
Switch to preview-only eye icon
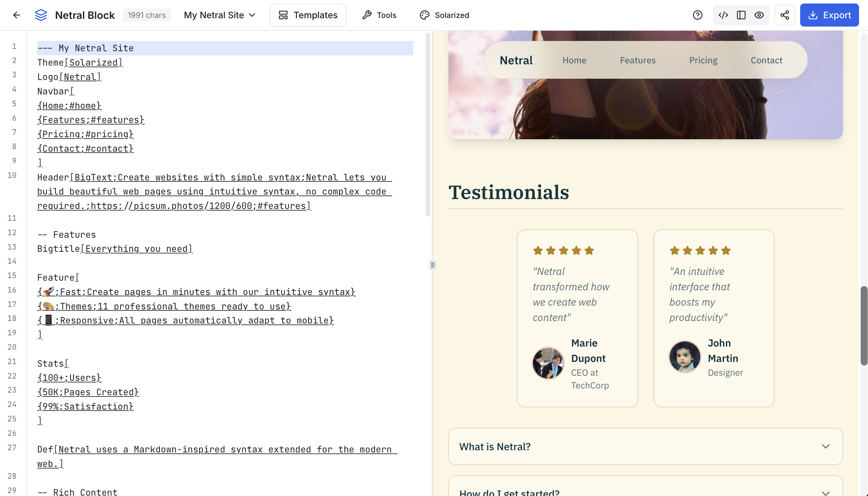pos(759,15)
